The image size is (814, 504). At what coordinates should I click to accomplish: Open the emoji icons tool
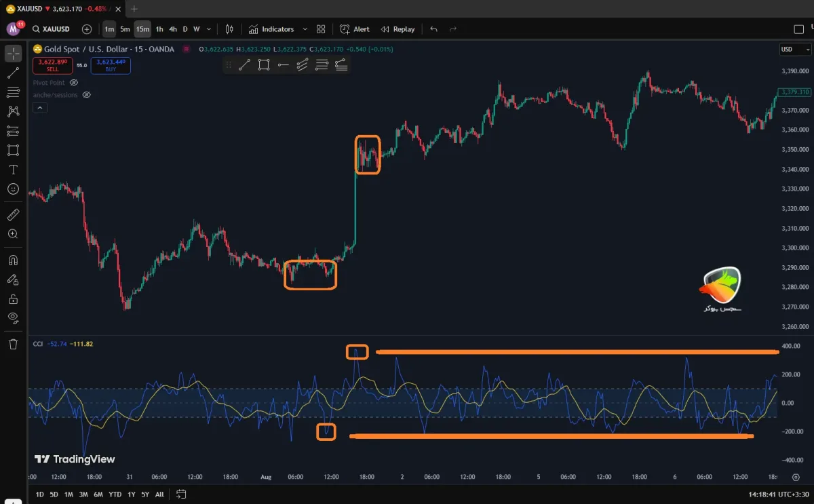tap(13, 189)
